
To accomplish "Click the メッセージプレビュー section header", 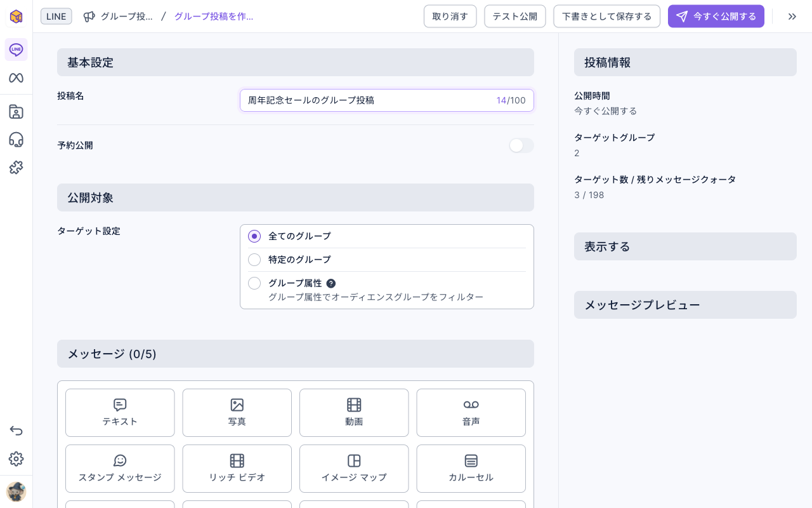I will [x=685, y=305].
